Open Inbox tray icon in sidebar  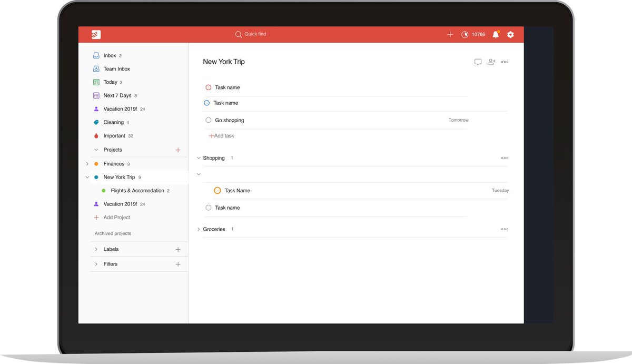(x=96, y=55)
